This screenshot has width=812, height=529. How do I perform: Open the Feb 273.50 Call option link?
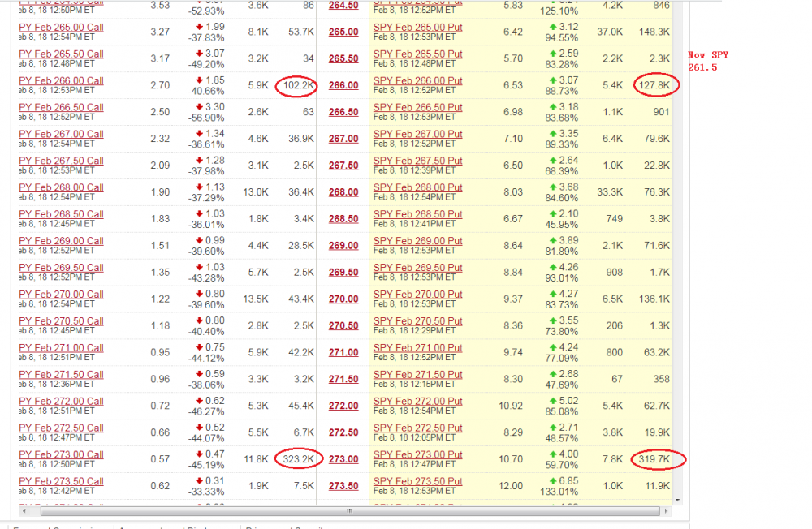(x=61, y=481)
